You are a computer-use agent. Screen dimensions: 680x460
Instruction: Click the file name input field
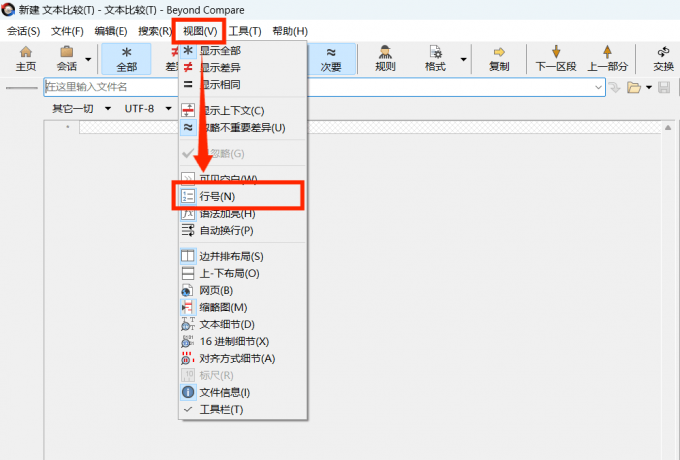point(324,87)
